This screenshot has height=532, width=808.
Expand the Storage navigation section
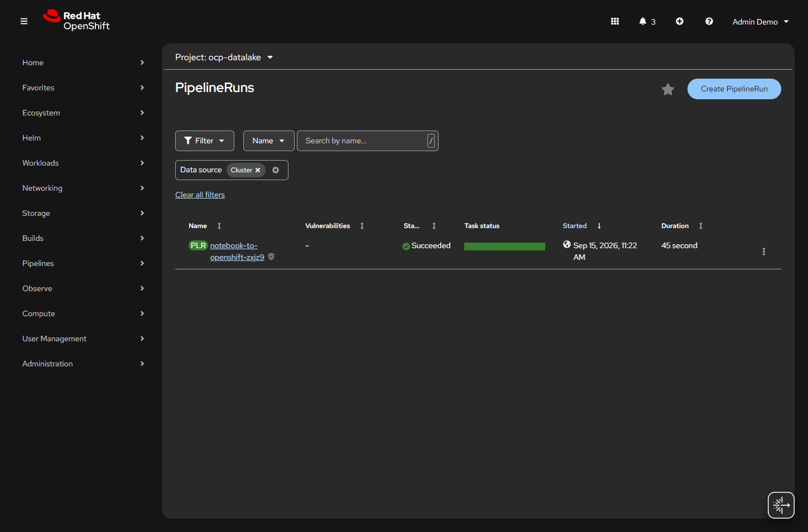tap(83, 213)
